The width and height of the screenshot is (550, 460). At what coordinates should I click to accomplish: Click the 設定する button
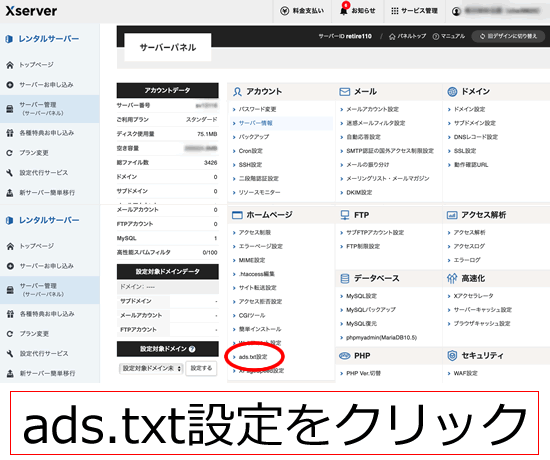[201, 368]
